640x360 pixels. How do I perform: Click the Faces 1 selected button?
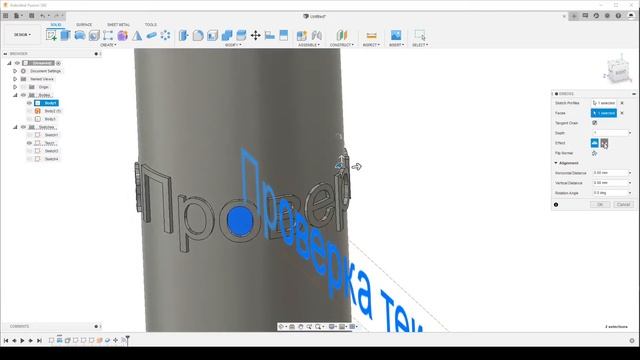pos(604,113)
